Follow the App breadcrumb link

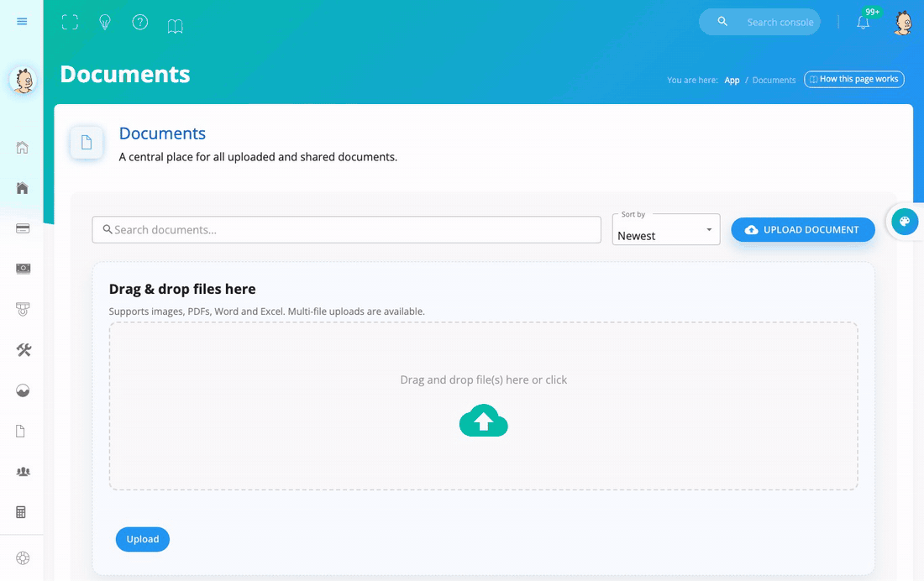(732, 80)
